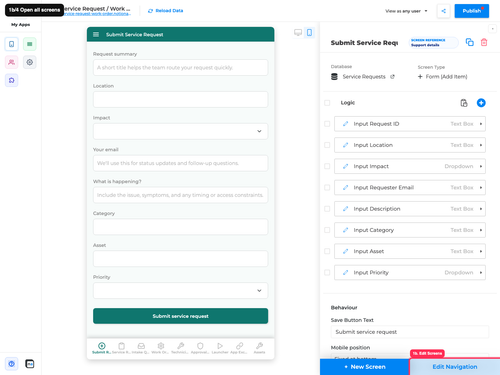This screenshot has height=375, width=500.
Task: Click the Your email input field
Action: (180, 163)
